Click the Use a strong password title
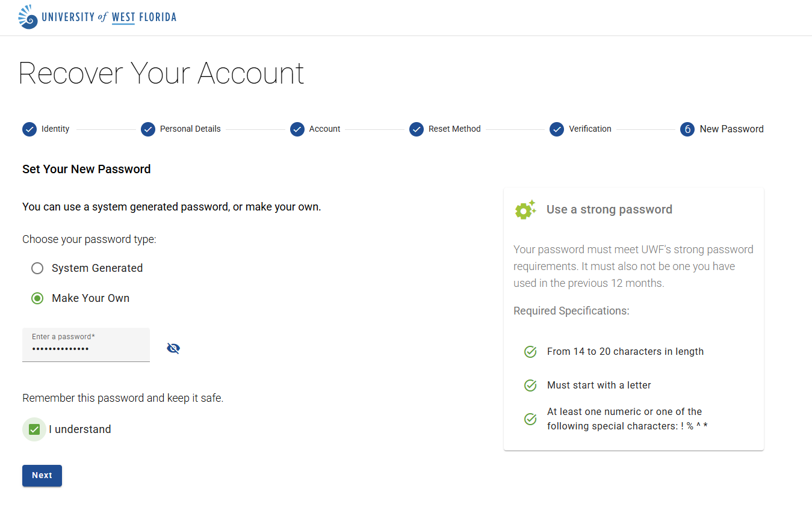Image resolution: width=812 pixels, height=516 pixels. pos(609,209)
